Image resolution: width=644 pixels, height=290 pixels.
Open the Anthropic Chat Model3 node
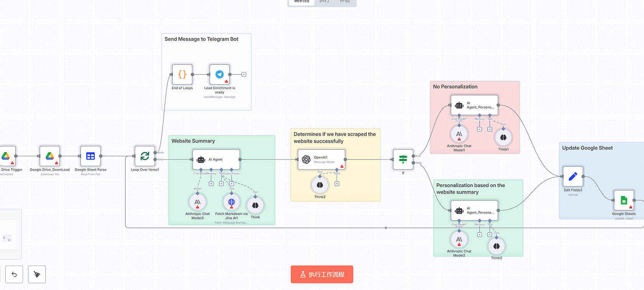(x=197, y=202)
